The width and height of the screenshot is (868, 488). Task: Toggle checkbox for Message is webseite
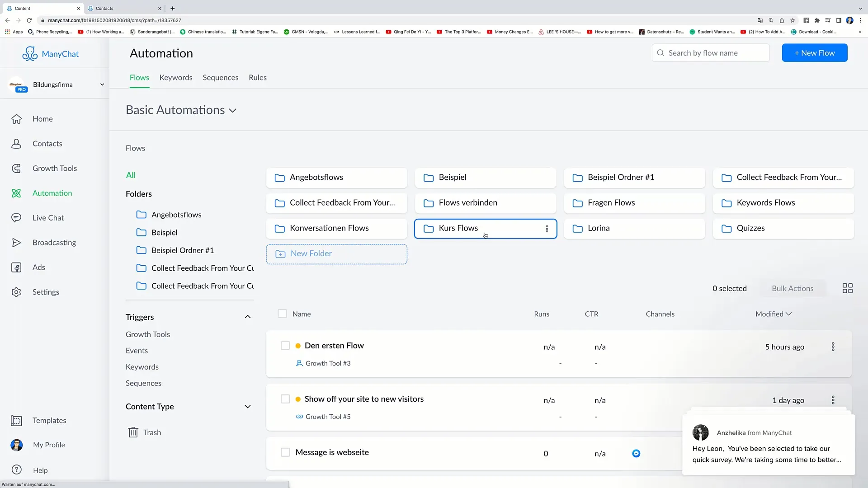coord(286,452)
